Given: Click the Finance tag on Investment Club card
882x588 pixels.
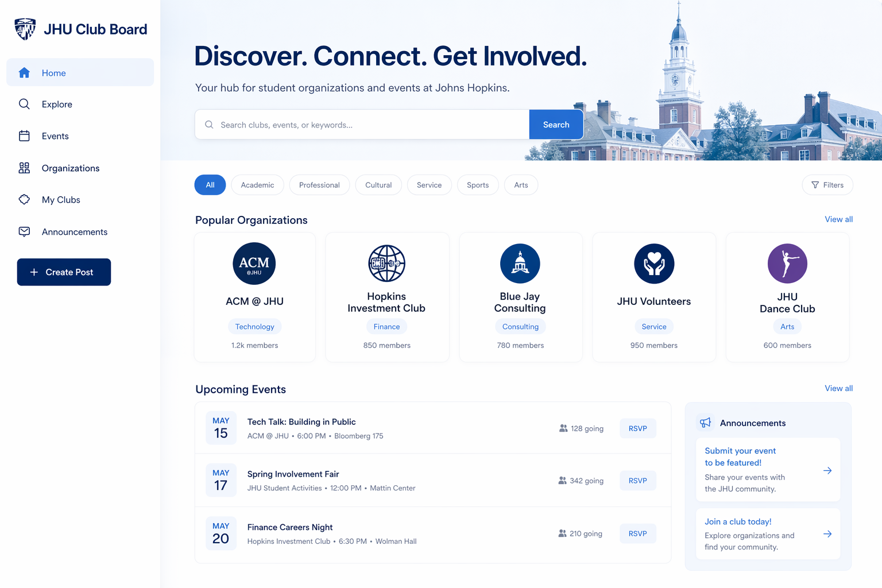Looking at the screenshot, I should pyautogui.click(x=386, y=327).
